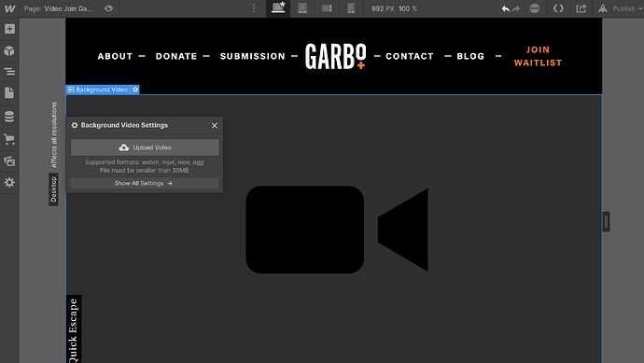Redo the last change
Viewport: 644px width, 363px height.
coord(516,8)
